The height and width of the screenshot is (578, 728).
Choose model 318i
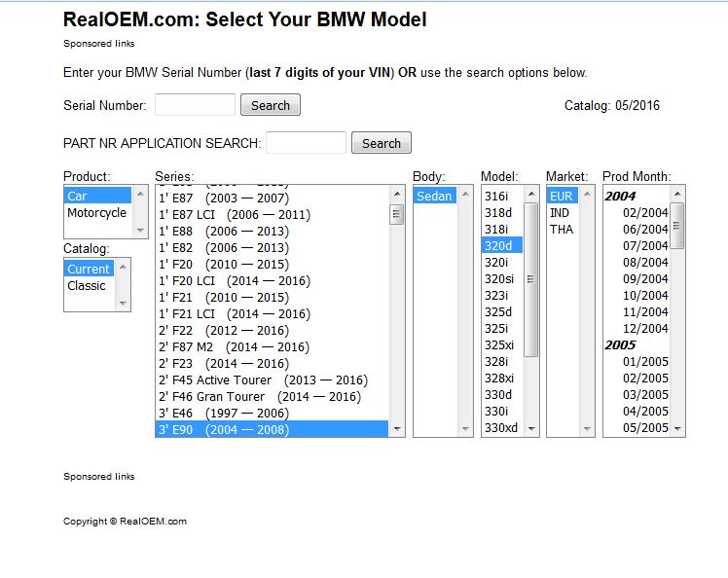(502, 230)
